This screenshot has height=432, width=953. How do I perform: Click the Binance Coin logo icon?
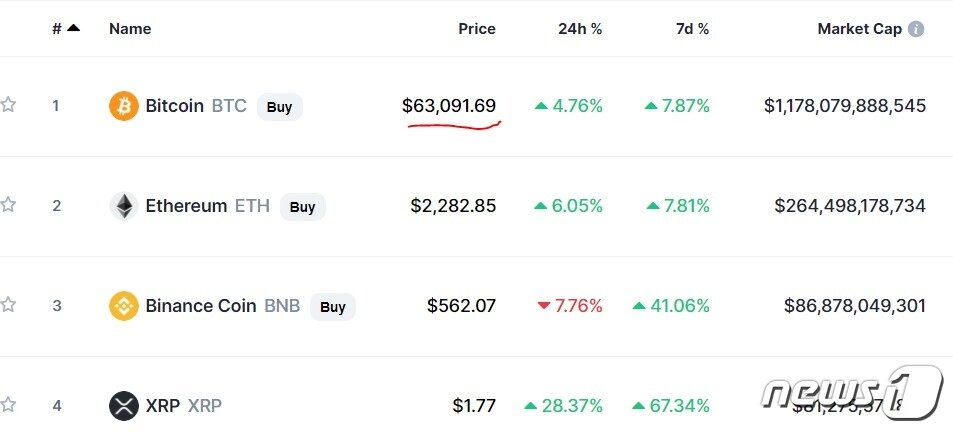point(124,306)
